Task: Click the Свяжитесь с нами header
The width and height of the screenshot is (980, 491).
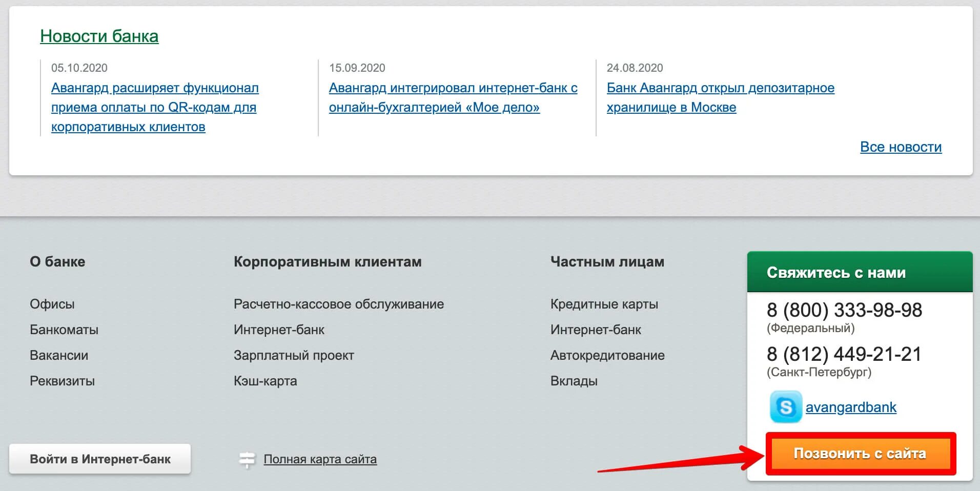Action: click(860, 272)
